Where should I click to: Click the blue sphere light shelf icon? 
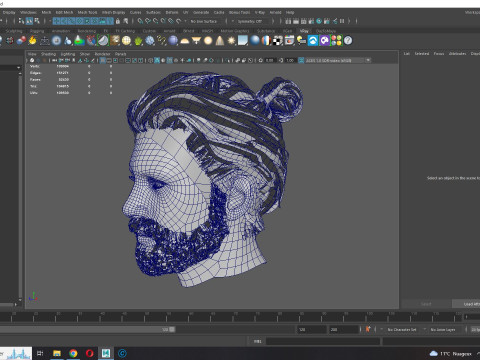click(x=173, y=41)
